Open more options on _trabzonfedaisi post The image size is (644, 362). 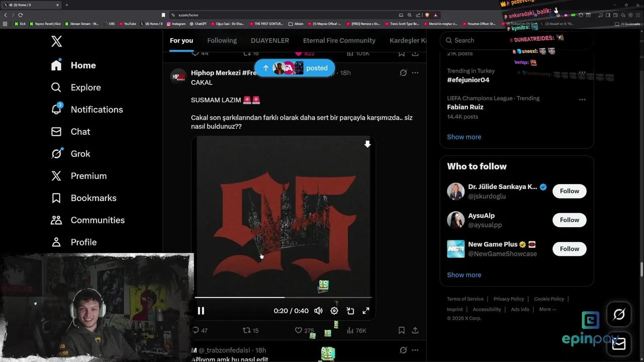(x=415, y=350)
